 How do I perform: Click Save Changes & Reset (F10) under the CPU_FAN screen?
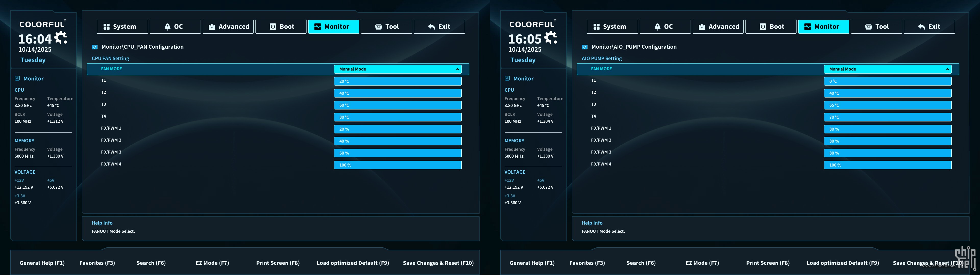click(438, 263)
